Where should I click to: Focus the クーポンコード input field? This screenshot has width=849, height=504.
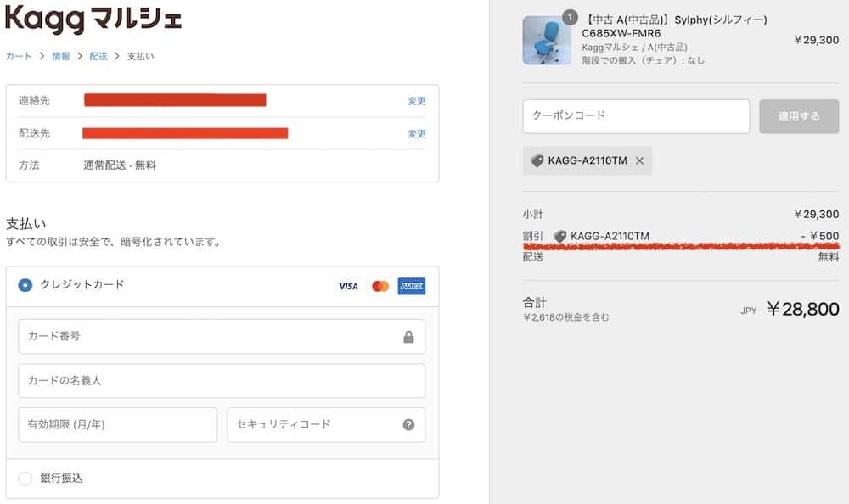[636, 116]
